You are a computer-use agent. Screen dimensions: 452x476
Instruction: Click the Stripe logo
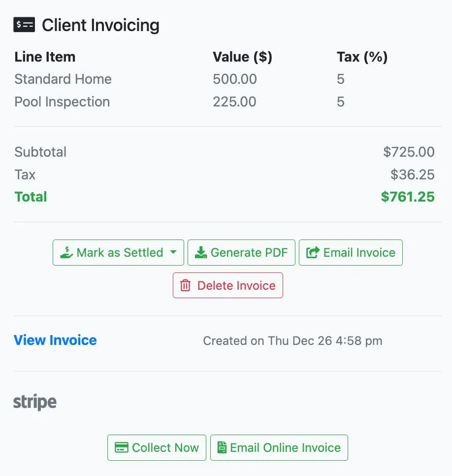(x=35, y=402)
